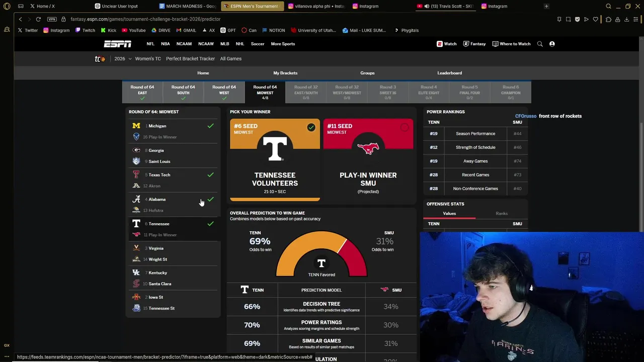Click the Opera menu logo icon
The height and width of the screenshot is (362, 644).
click(7, 6)
